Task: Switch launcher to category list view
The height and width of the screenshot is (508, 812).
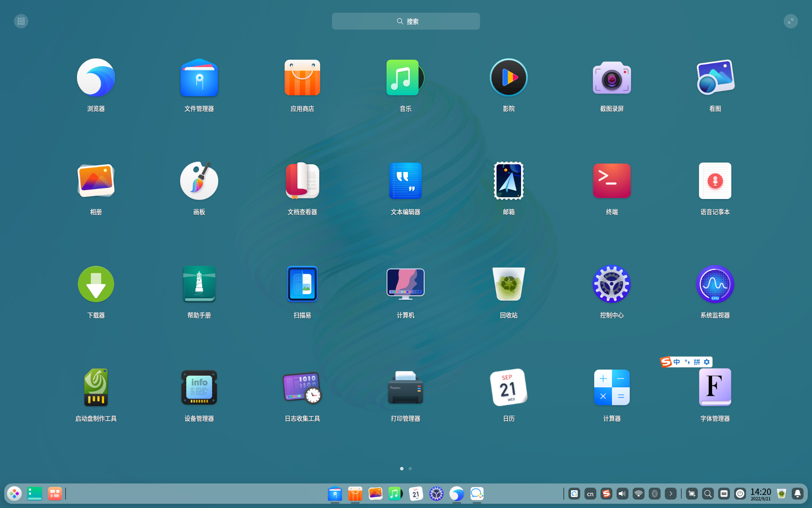Action: [x=21, y=21]
